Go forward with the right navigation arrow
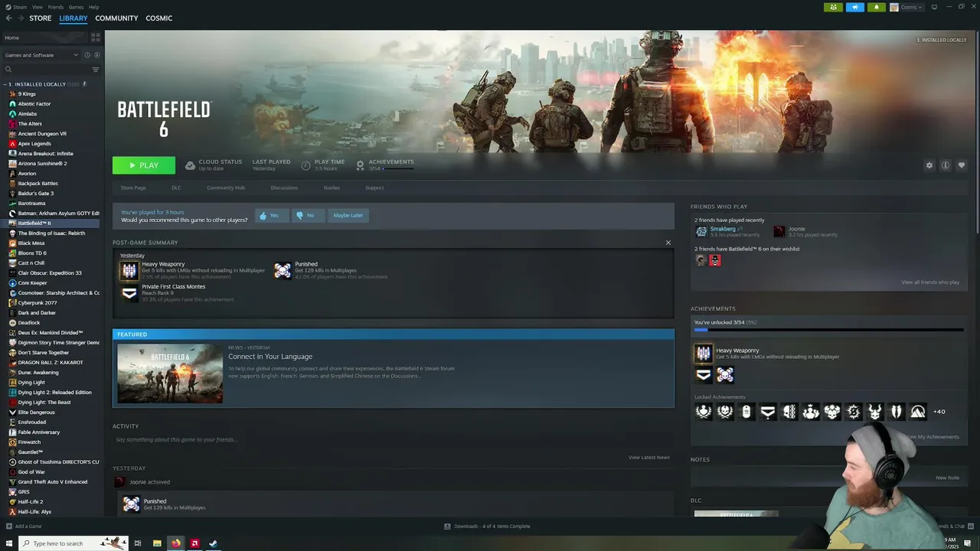Screen dimensions: 980x551 20,18
